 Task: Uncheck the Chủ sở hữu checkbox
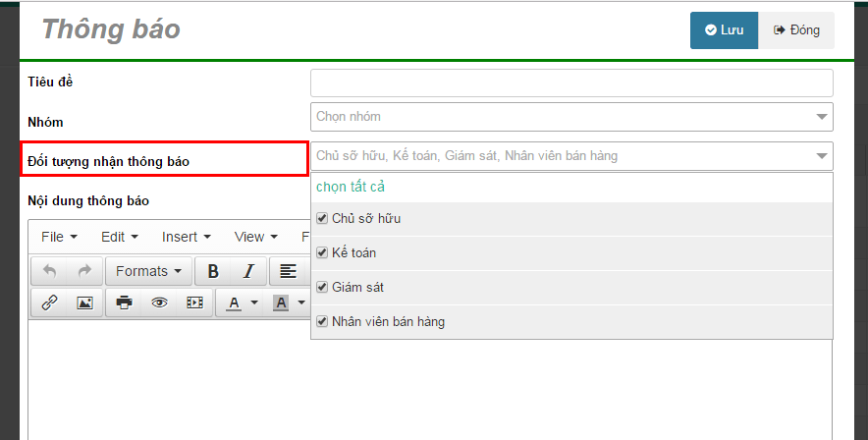(x=322, y=219)
